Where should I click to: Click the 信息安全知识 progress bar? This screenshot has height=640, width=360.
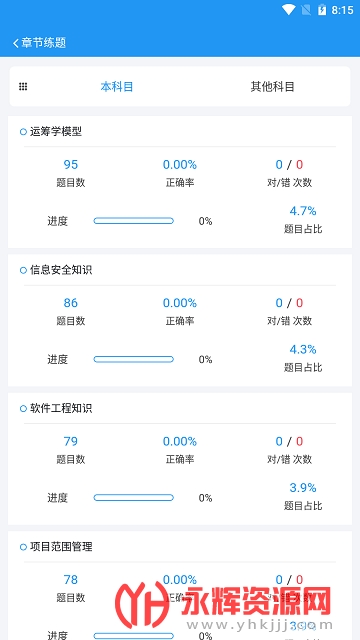pyautogui.click(x=133, y=359)
